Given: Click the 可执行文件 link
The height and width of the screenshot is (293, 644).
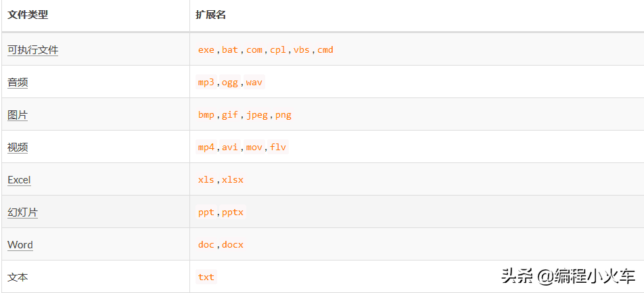Looking at the screenshot, I should [33, 50].
